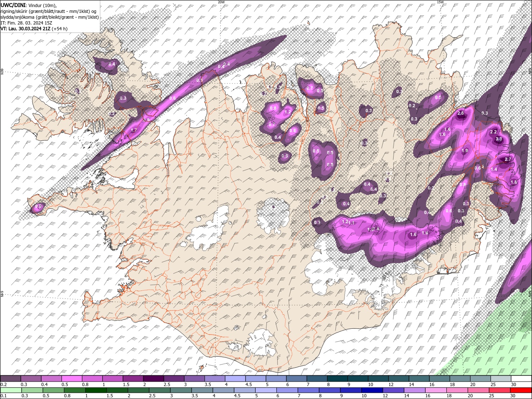The image size is (532, 399).
Task: Click the '2.2' precipitation value on the map
Action: 493,132
